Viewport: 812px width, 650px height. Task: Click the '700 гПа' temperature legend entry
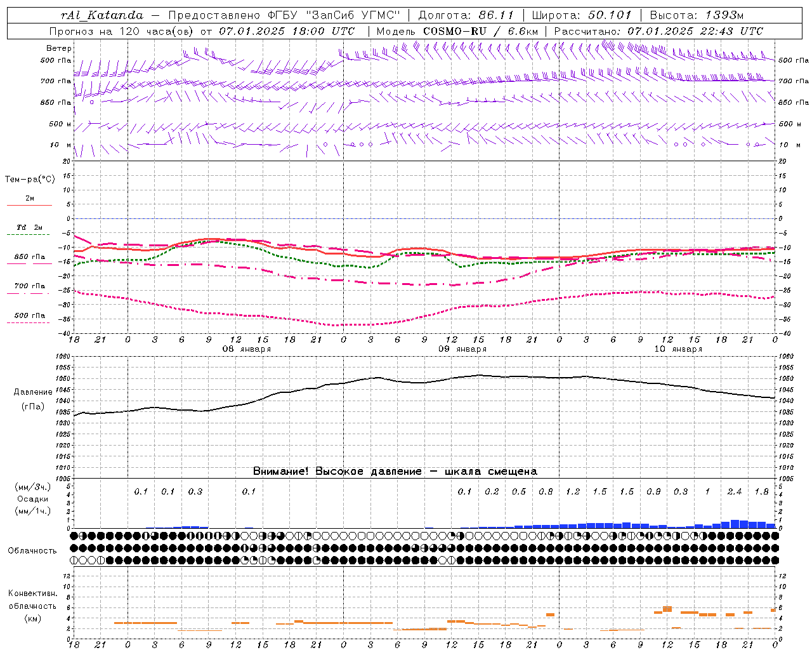[30, 286]
